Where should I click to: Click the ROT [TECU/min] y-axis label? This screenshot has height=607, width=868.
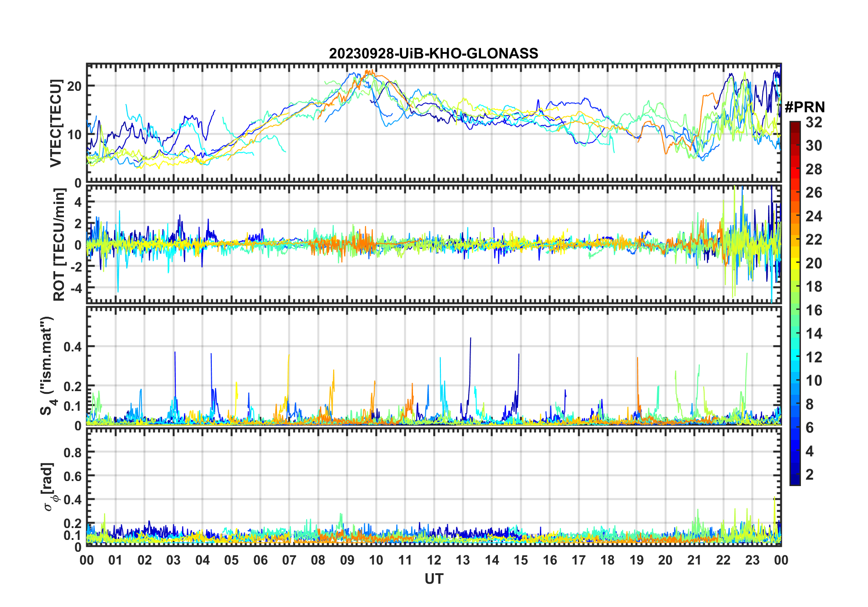(59, 245)
